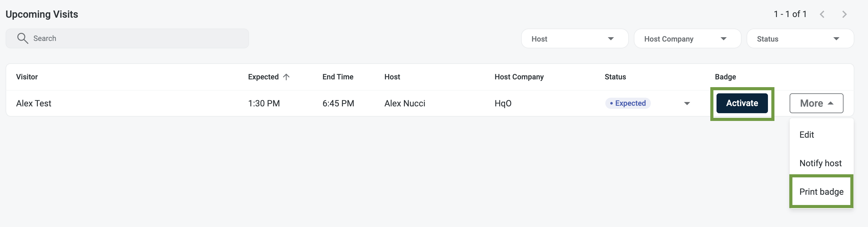
Task: Open the Host filter dropdown
Action: [x=574, y=39]
